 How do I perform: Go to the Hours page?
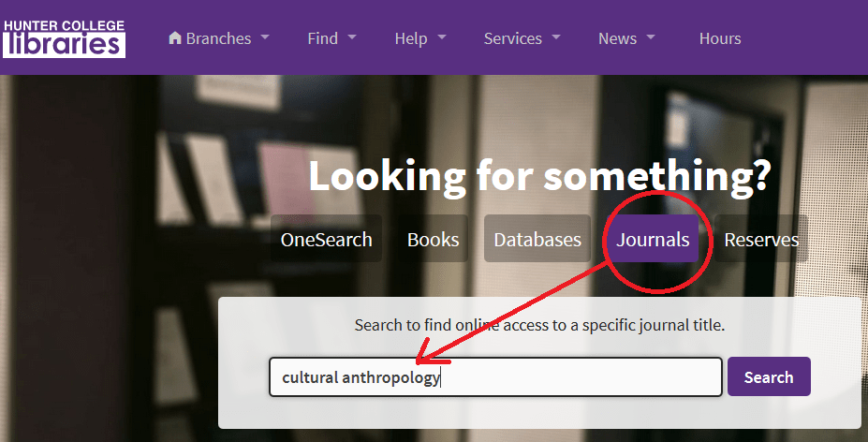click(x=720, y=38)
